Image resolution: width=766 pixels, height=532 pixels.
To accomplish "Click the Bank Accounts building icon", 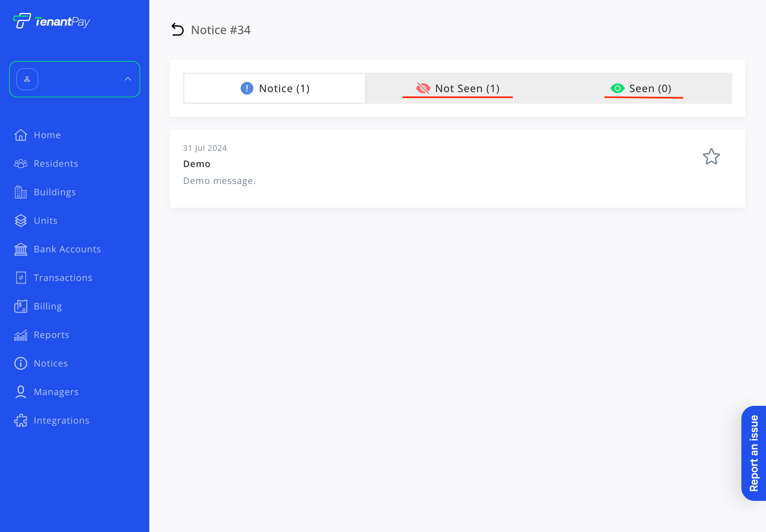I will click(x=21, y=249).
